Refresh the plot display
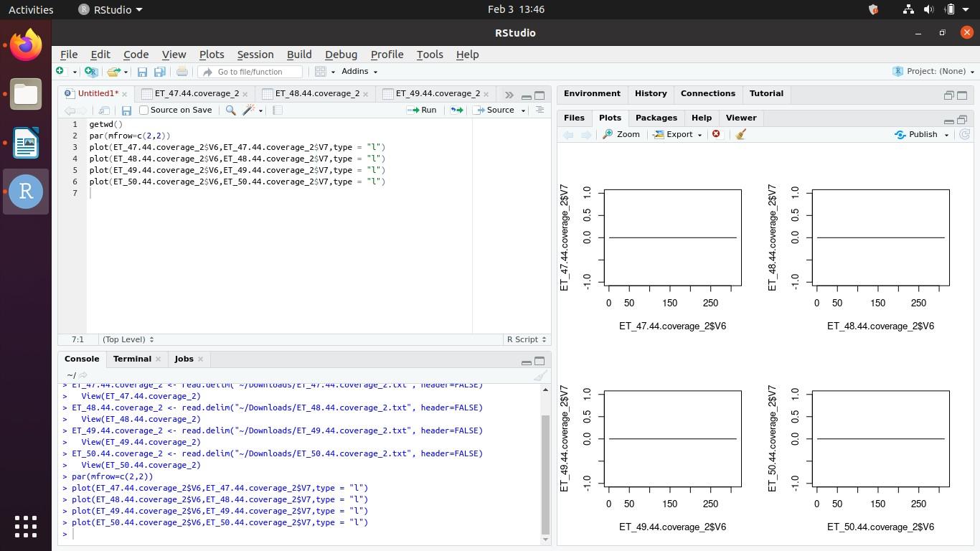 (x=966, y=134)
